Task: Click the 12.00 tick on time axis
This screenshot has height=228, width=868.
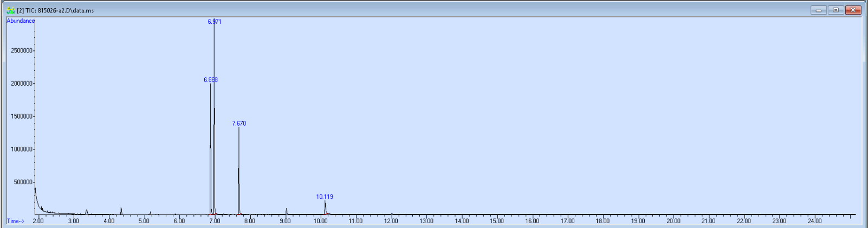Action: tap(391, 221)
